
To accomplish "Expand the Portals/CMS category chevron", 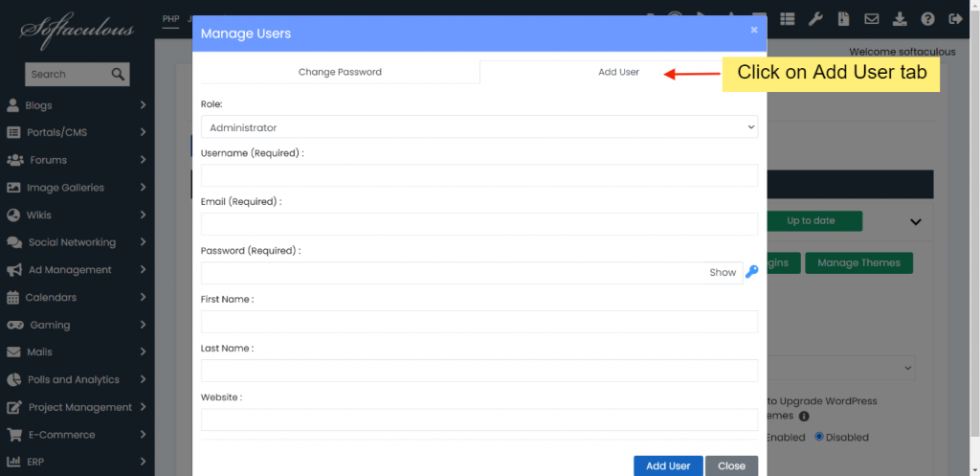I will 144,132.
